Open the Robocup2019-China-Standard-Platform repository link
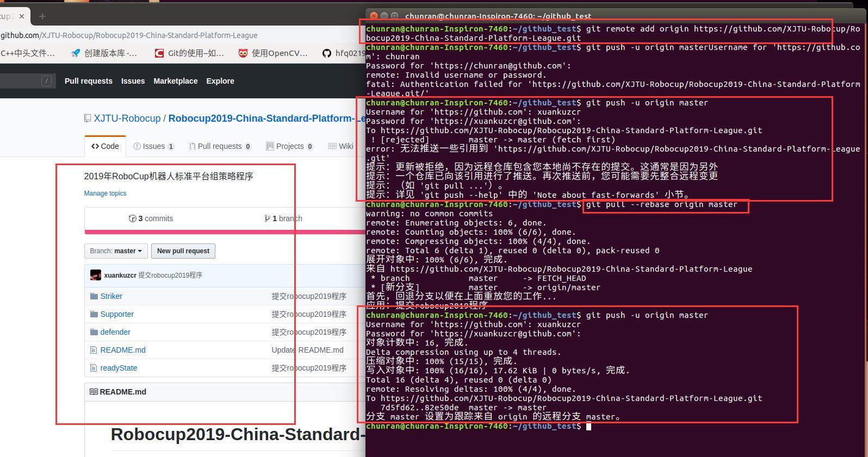868x457 pixels. pos(267,118)
